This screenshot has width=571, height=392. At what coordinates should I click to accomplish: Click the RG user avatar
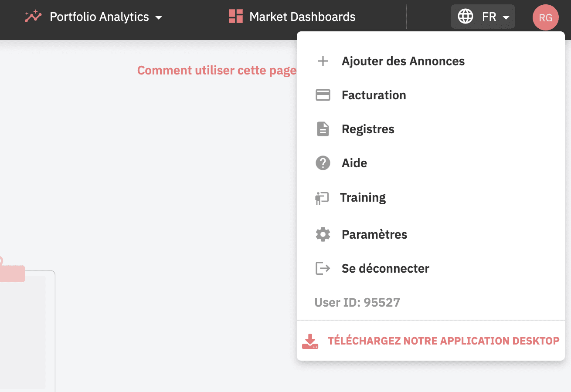coord(546,17)
